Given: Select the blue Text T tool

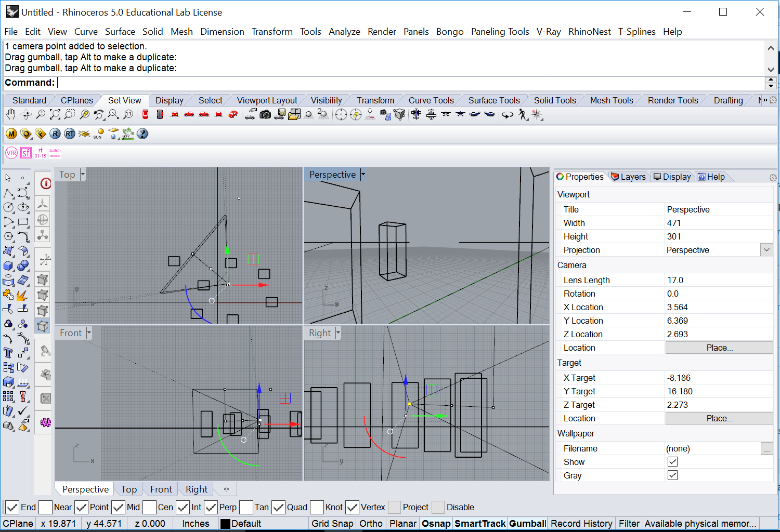Looking at the screenshot, I should [x=8, y=353].
